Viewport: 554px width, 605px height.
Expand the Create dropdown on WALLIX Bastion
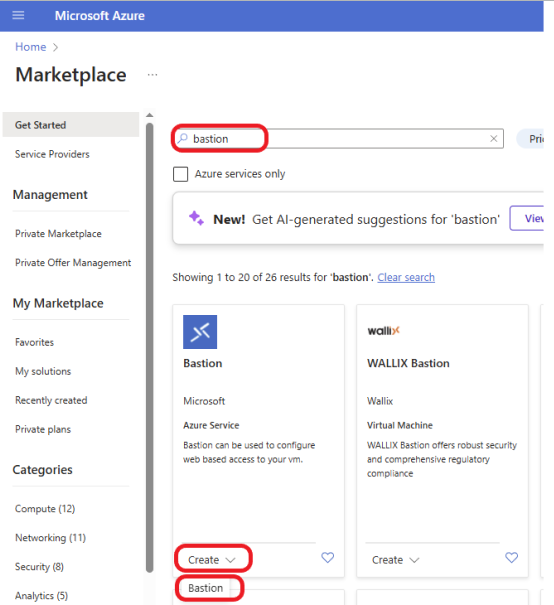pyautogui.click(x=395, y=560)
